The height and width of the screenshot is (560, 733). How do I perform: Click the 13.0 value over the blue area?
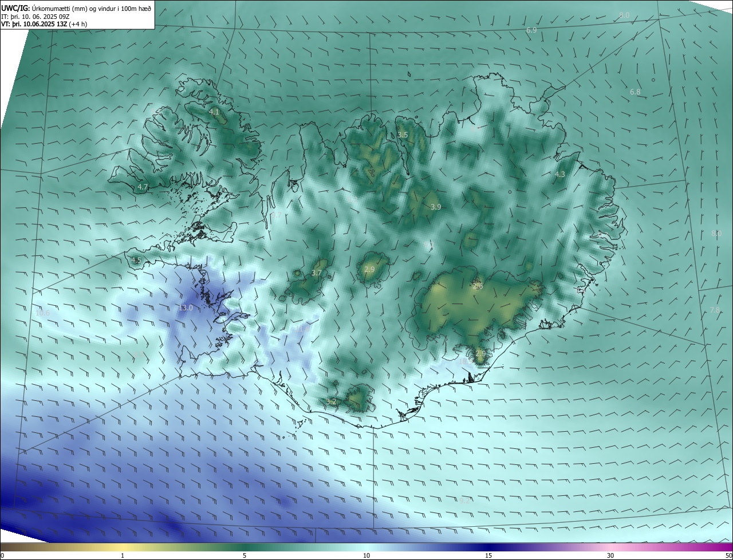tap(186, 308)
